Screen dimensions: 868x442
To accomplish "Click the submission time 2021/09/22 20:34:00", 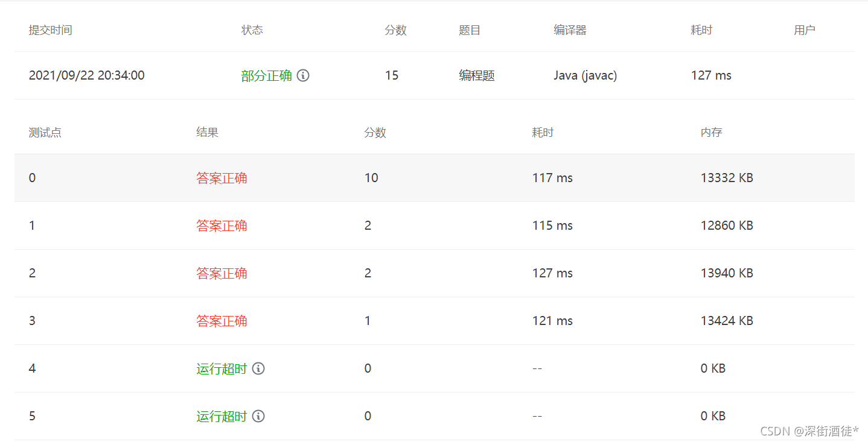I will [87, 75].
